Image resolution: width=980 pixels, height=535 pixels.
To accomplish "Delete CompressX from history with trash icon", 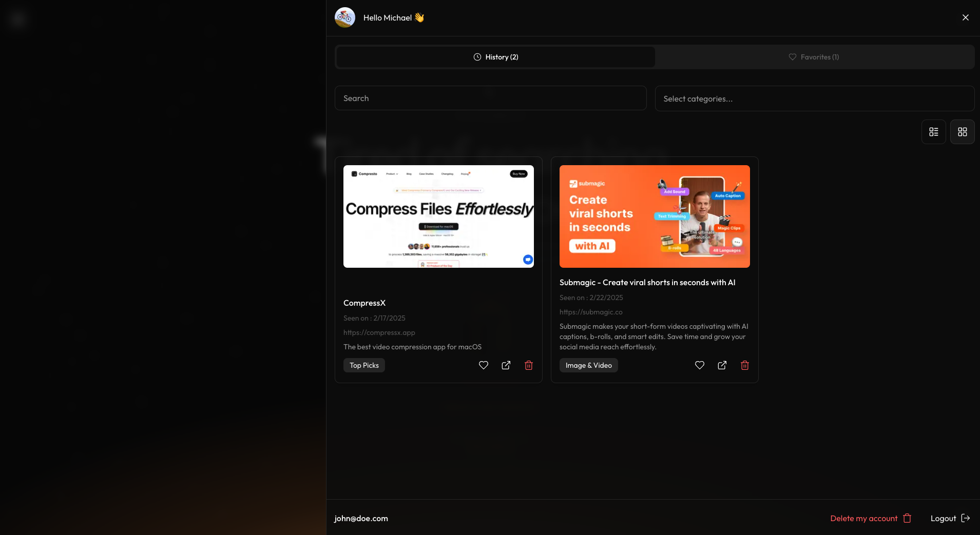I will tap(529, 365).
